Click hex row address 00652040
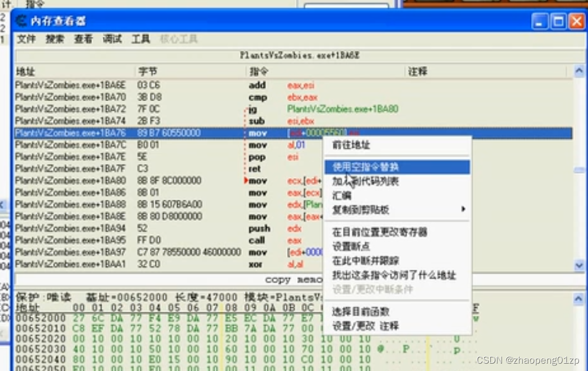Viewport: 588px width, 371px height. [x=41, y=359]
